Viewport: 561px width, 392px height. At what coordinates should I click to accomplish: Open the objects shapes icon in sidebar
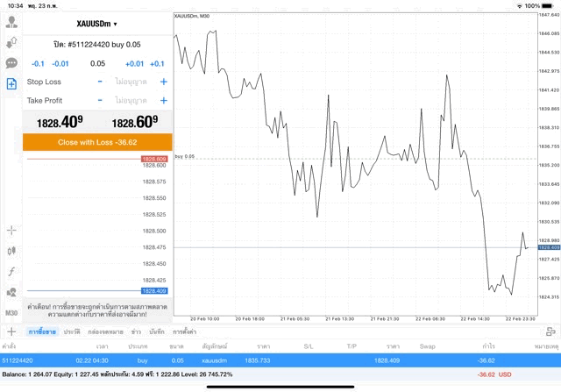(11, 292)
